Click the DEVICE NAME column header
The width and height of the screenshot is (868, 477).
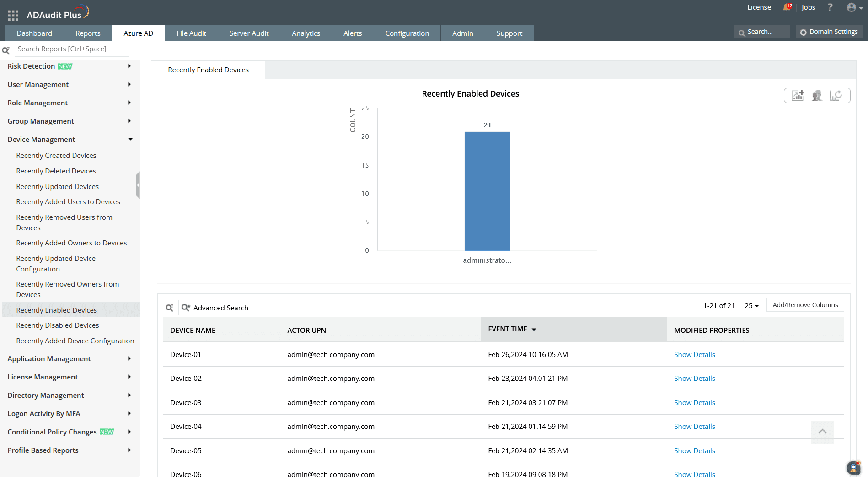(x=193, y=331)
